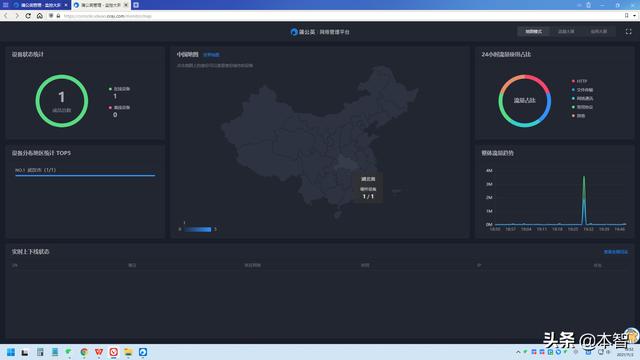Open WPS Office from the taskbar
Image resolution: width=640 pixels, height=360 pixels.
pos(99,352)
